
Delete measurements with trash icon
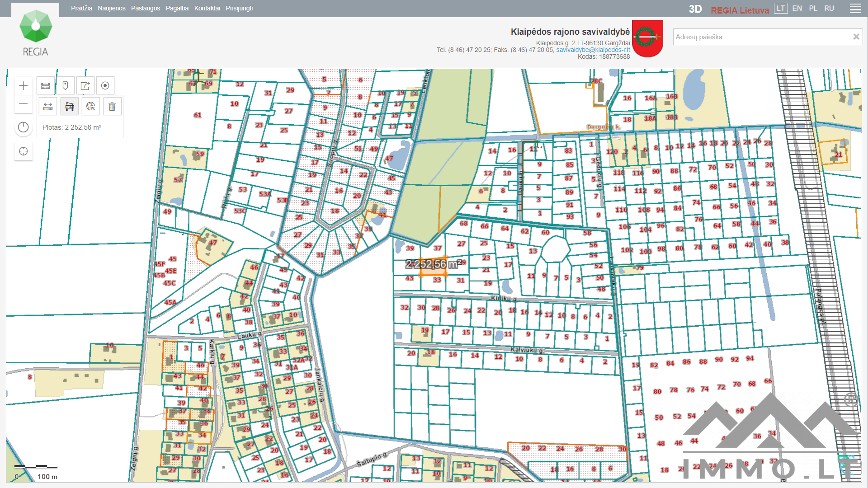112,107
